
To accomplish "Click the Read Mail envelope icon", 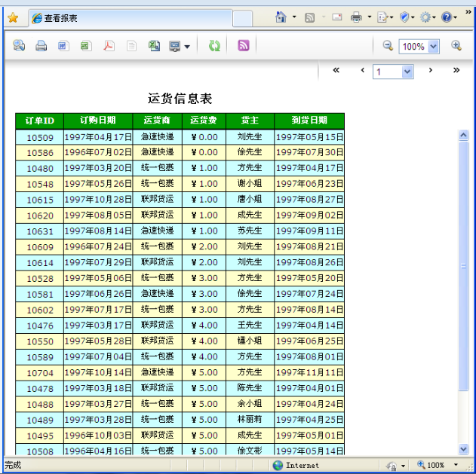I will pyautogui.click(x=336, y=17).
